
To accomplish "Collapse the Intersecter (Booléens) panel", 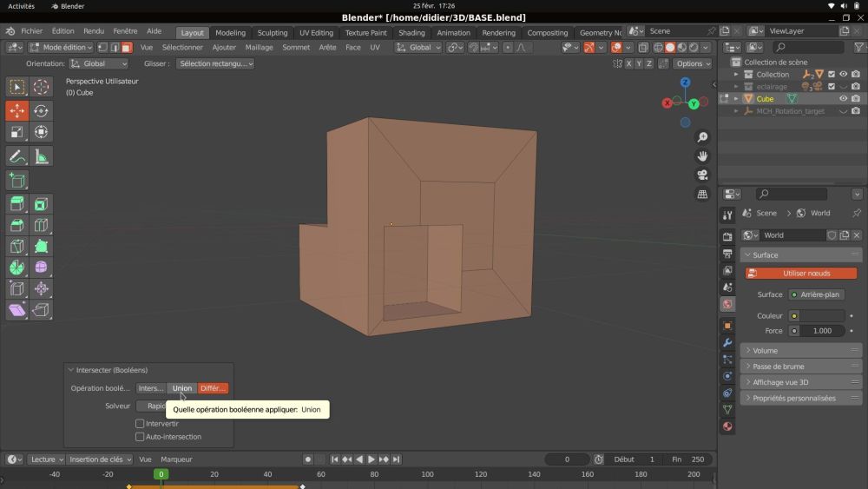I will pyautogui.click(x=71, y=370).
